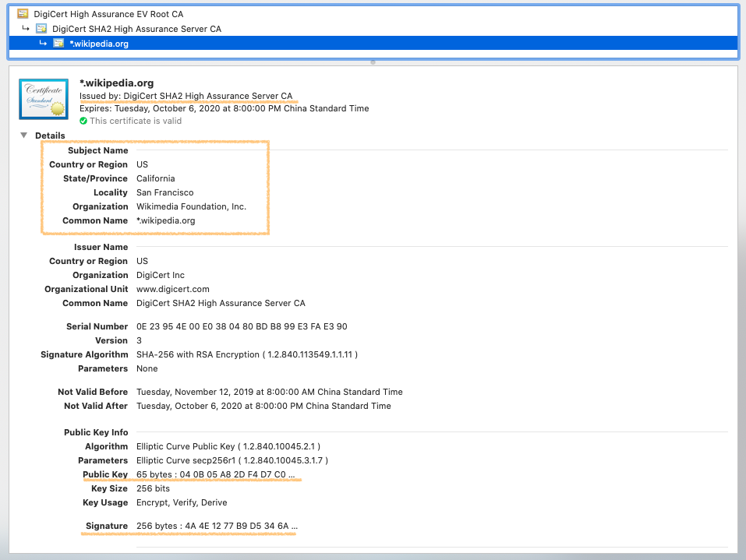This screenshot has width=746, height=560.
Task: Click the *.wikipedia.org certificate title
Action: [117, 83]
